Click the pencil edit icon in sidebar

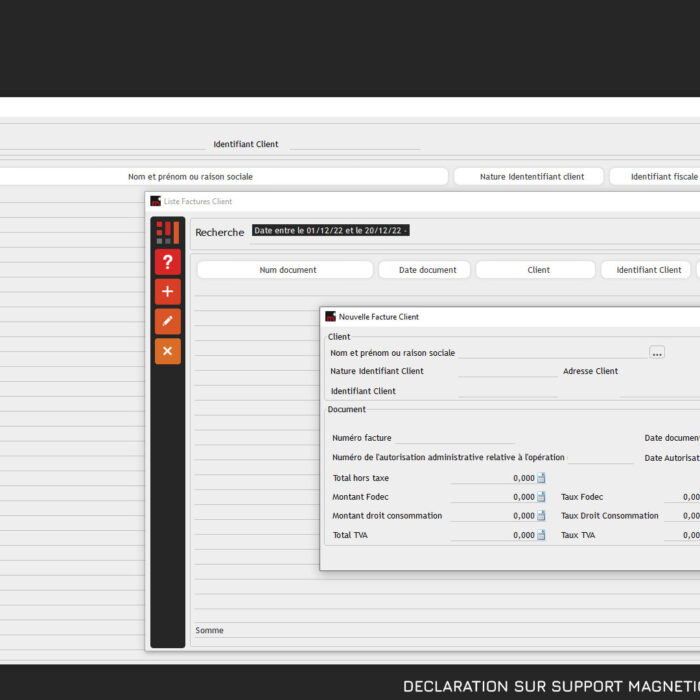pos(167,321)
